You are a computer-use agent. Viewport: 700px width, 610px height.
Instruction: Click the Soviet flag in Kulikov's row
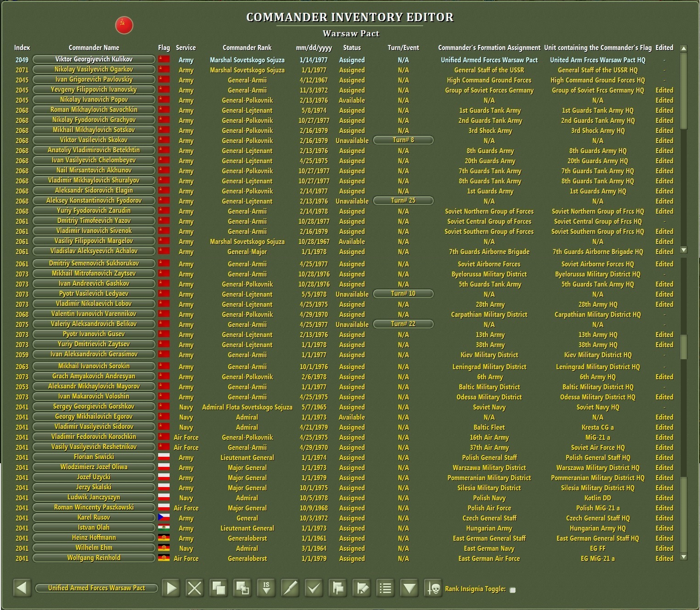[x=164, y=59]
